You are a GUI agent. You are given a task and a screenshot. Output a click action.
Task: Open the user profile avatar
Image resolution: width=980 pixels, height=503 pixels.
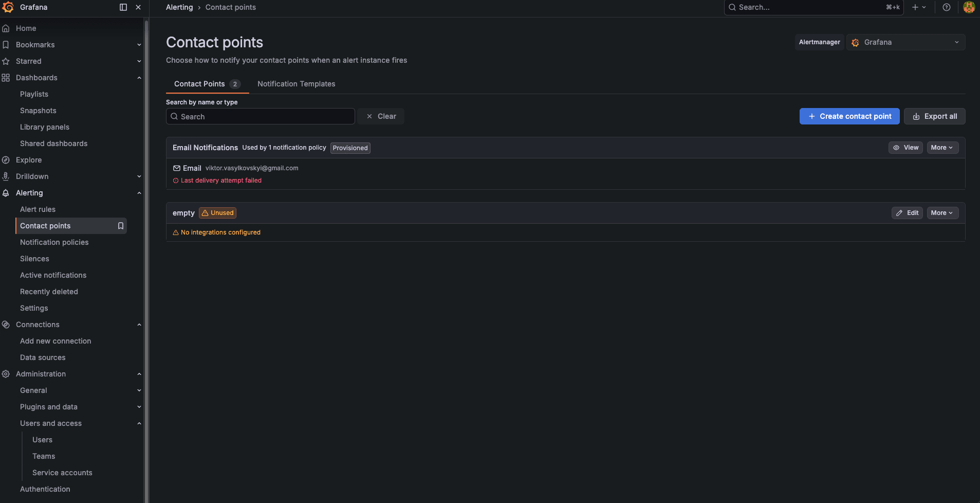(x=969, y=7)
